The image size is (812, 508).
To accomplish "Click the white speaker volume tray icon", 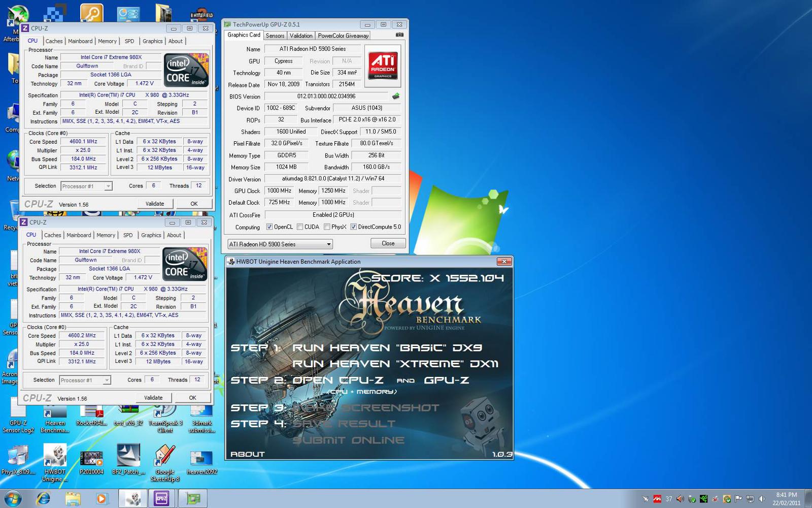I will pos(762,499).
